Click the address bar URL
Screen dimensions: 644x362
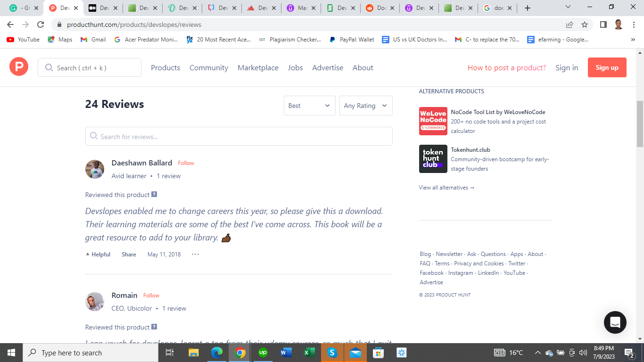coord(134,25)
